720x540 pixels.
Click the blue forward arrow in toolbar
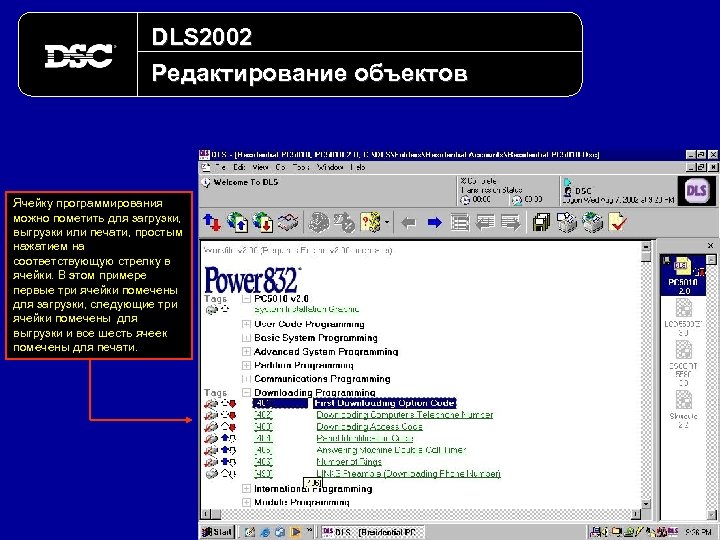pyautogui.click(x=434, y=223)
